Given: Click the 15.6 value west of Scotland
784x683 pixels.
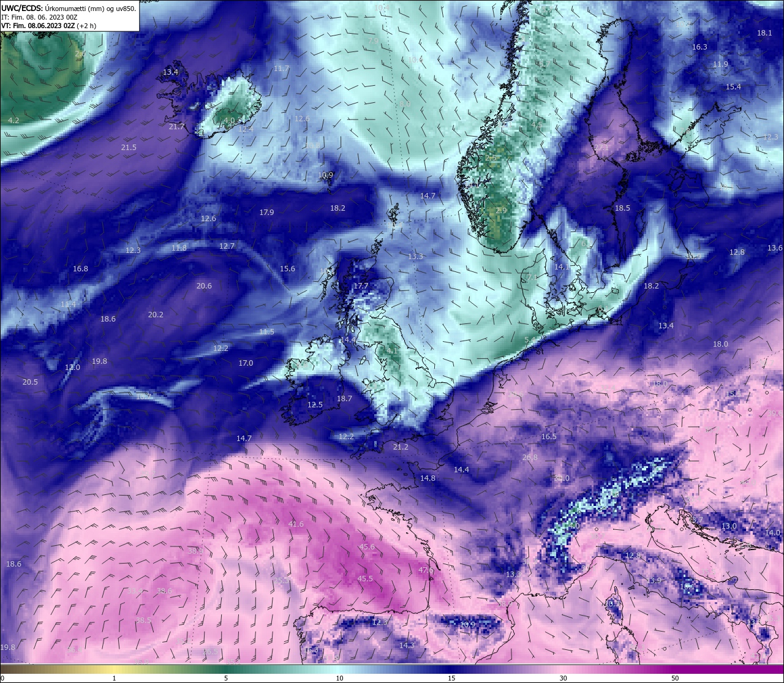Looking at the screenshot, I should (x=287, y=269).
